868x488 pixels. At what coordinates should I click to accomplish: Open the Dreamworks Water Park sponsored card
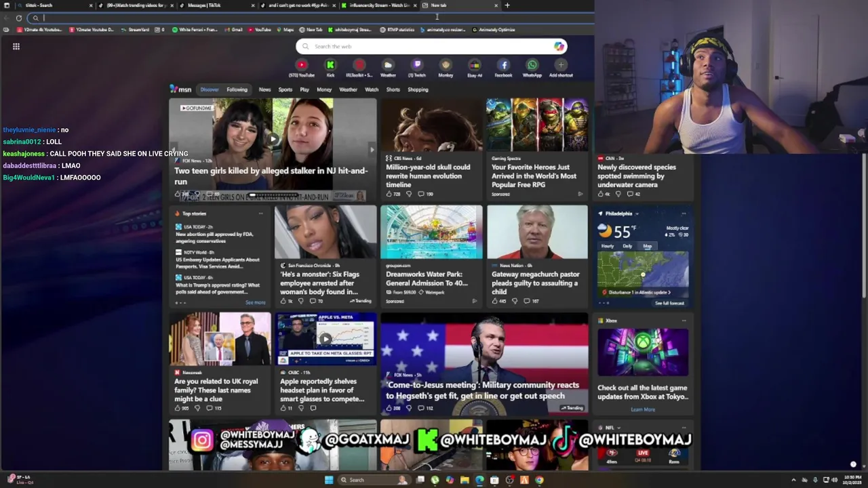click(431, 258)
